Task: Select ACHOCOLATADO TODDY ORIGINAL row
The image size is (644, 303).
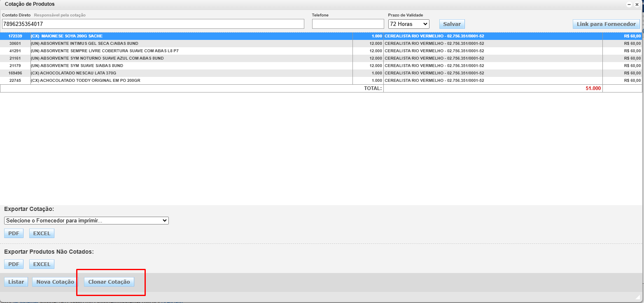Action: [x=165, y=81]
